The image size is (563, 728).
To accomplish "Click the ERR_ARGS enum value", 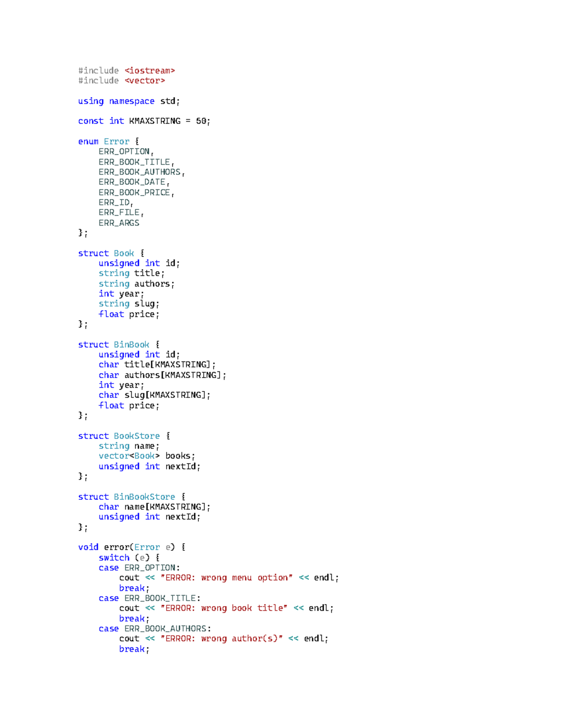I will click(x=119, y=223).
